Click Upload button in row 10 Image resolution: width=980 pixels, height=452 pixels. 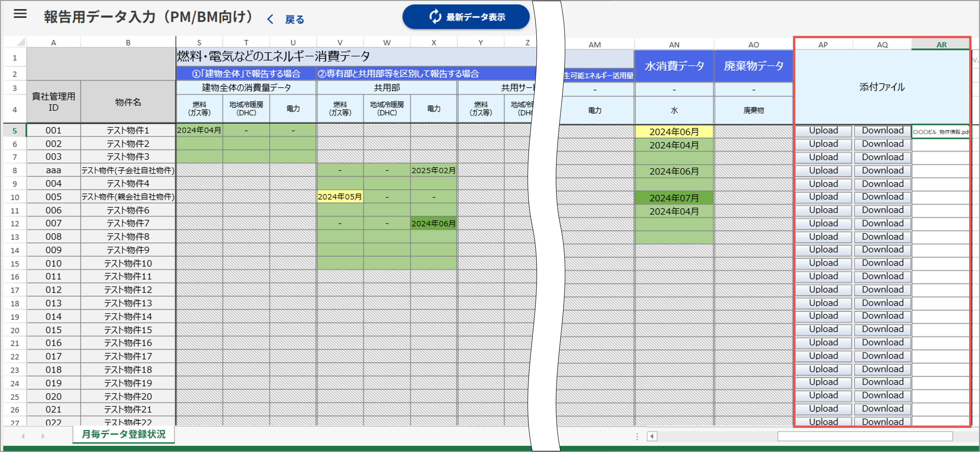tap(823, 197)
